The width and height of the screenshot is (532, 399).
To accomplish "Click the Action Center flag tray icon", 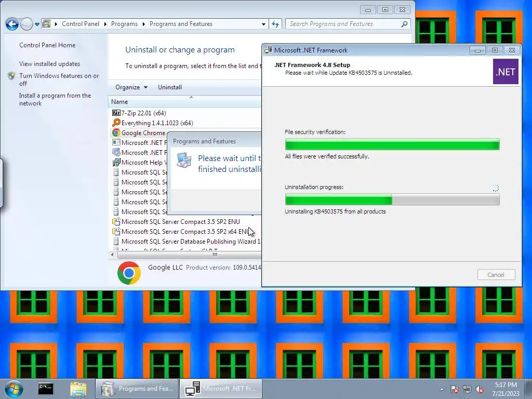I will [455, 389].
